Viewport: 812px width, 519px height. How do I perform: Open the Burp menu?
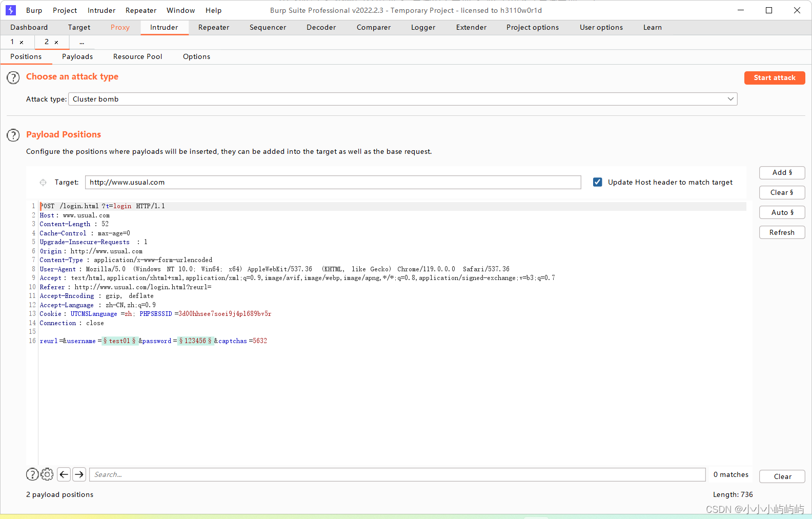(x=34, y=10)
